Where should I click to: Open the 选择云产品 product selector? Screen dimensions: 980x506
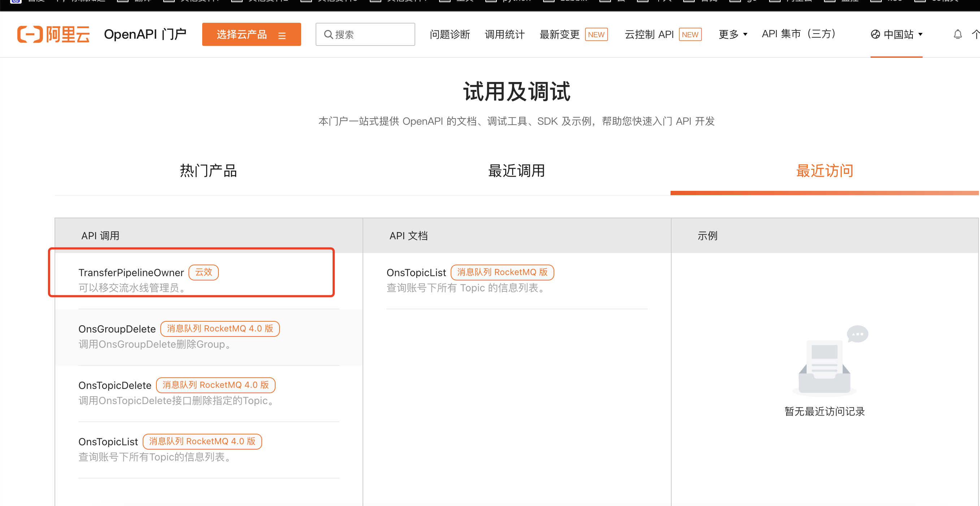click(242, 34)
